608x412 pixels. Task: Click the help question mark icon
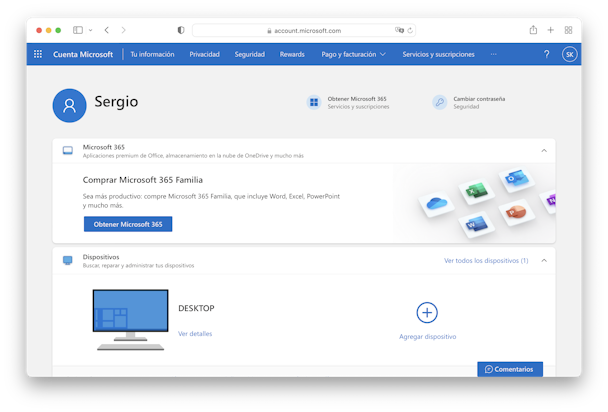tap(546, 54)
